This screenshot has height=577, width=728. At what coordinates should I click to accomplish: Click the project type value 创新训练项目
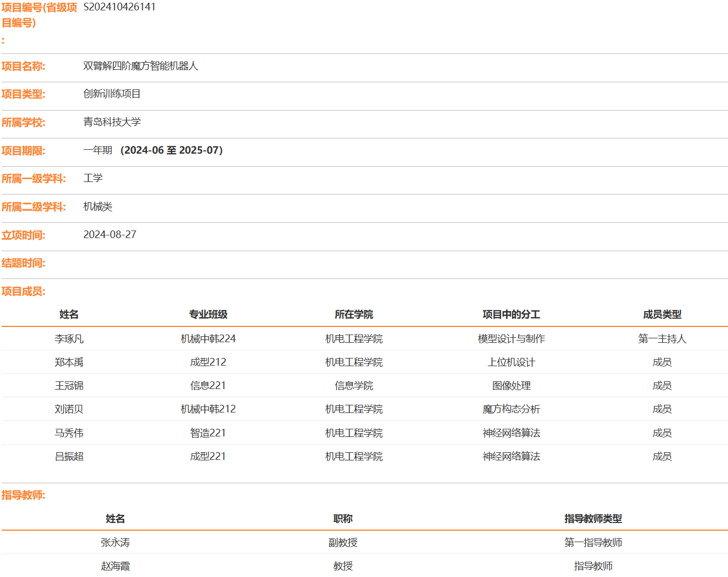(x=112, y=94)
